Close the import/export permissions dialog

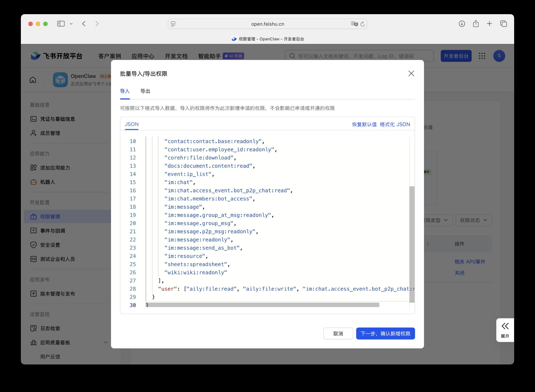click(x=411, y=74)
